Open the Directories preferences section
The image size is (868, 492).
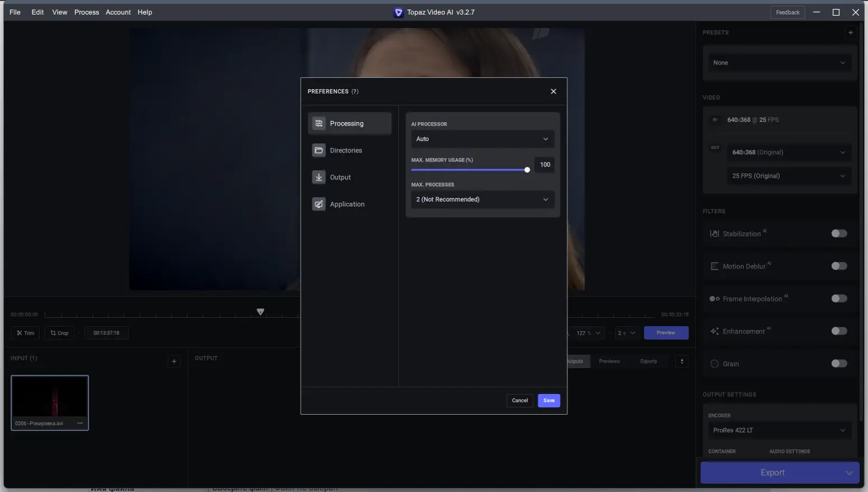point(349,150)
